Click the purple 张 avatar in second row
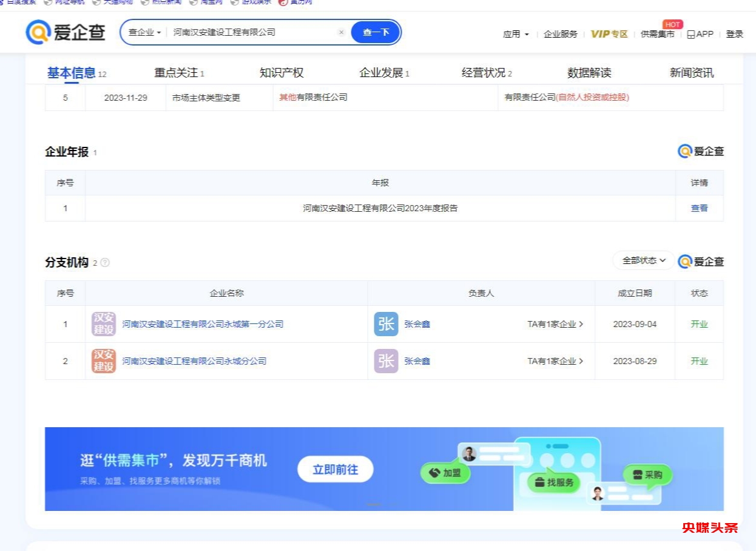Screen dimensions: 756x551 [x=386, y=361]
